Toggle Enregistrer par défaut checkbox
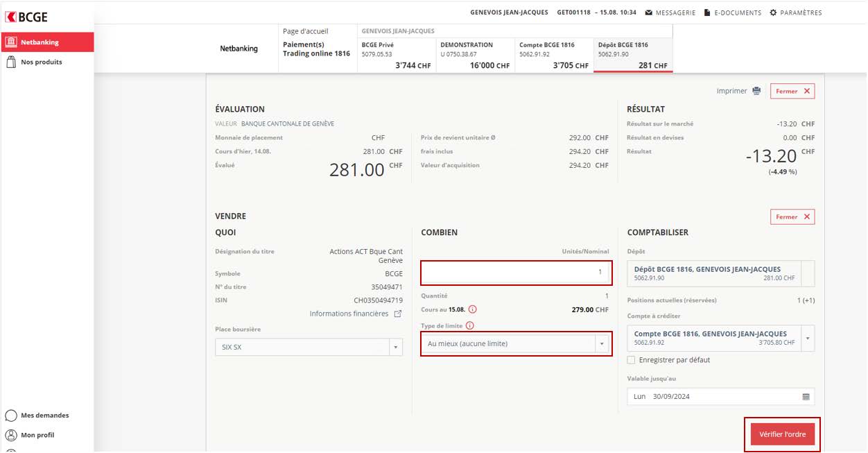The width and height of the screenshot is (868, 453). click(631, 360)
